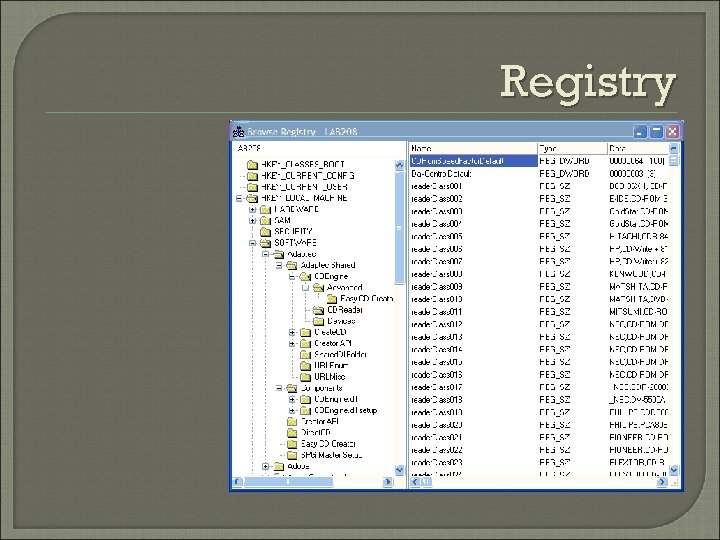Click the HKEY_CLASSES_ROOT folder icon
720x540 pixels.
(x=252, y=164)
